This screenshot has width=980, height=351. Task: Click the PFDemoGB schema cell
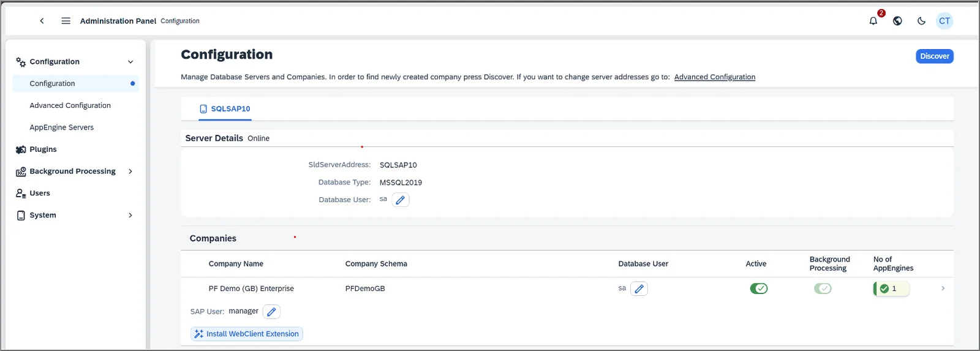(365, 289)
